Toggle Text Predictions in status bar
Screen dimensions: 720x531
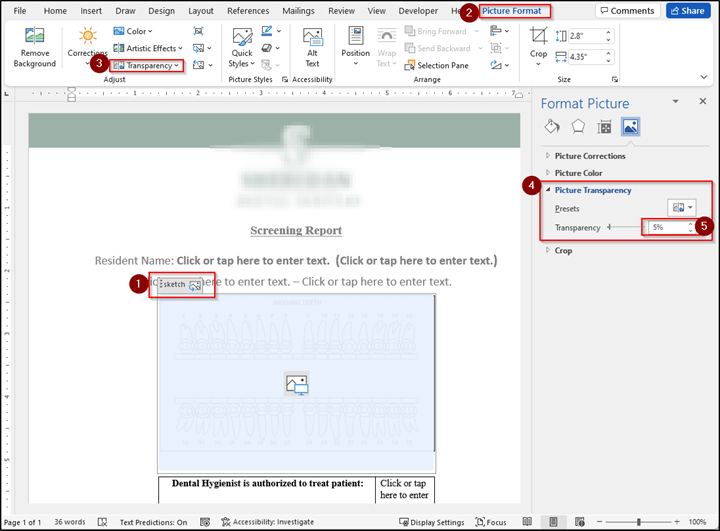(153, 522)
